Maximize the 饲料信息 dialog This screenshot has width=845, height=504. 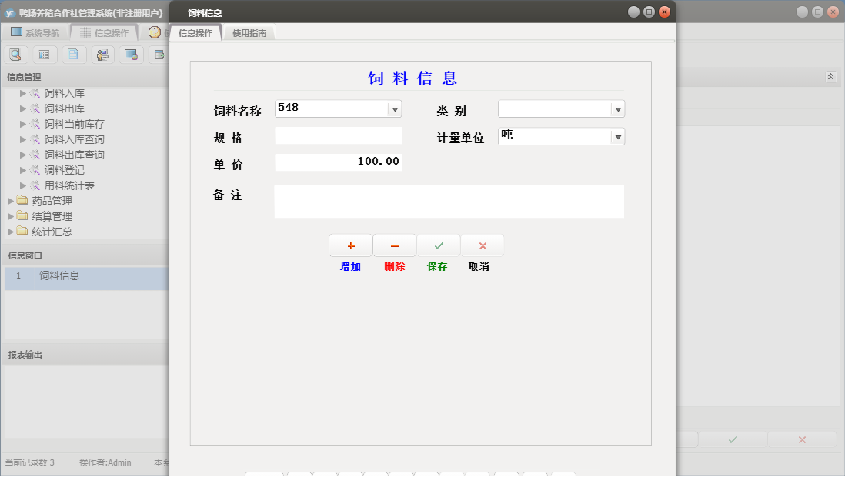coord(650,12)
